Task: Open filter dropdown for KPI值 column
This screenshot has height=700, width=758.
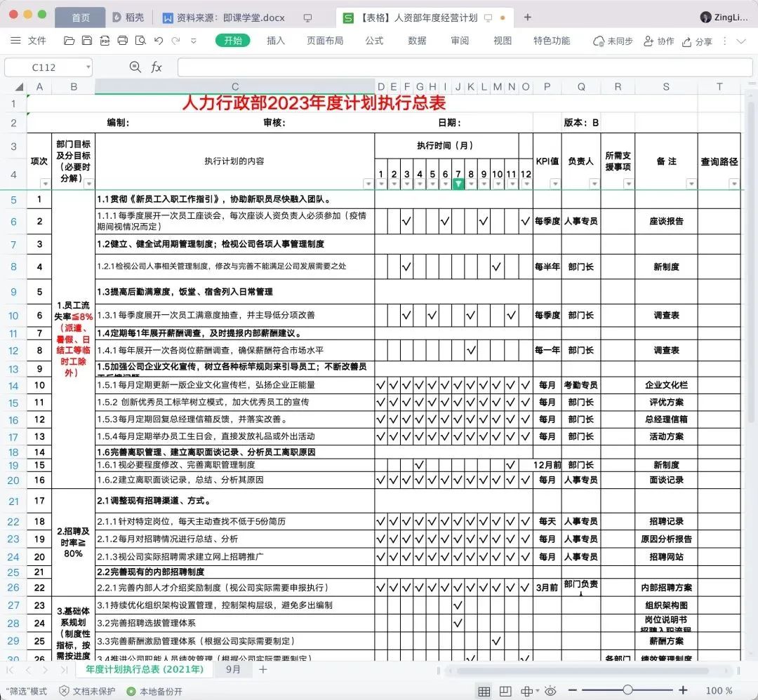Action: [555, 184]
